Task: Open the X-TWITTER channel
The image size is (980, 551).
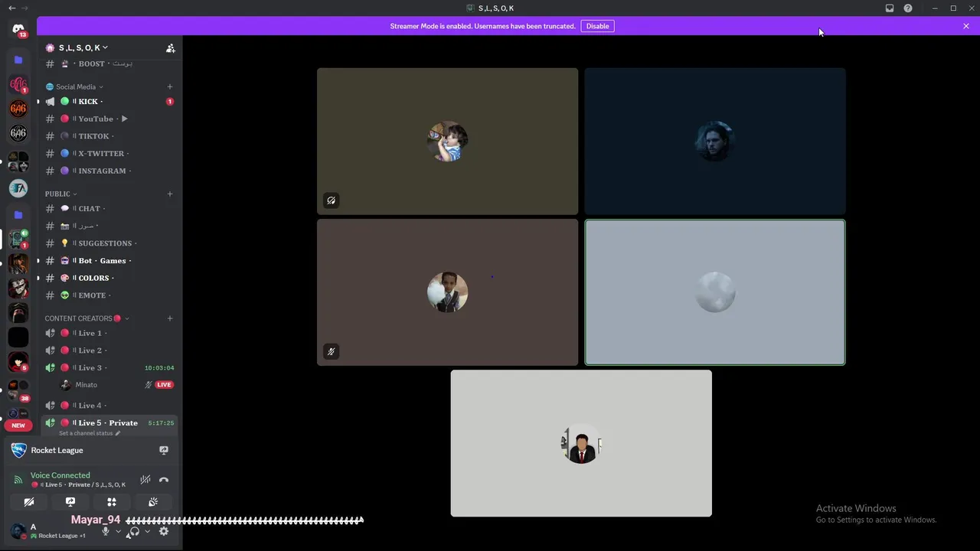Action: (109, 153)
